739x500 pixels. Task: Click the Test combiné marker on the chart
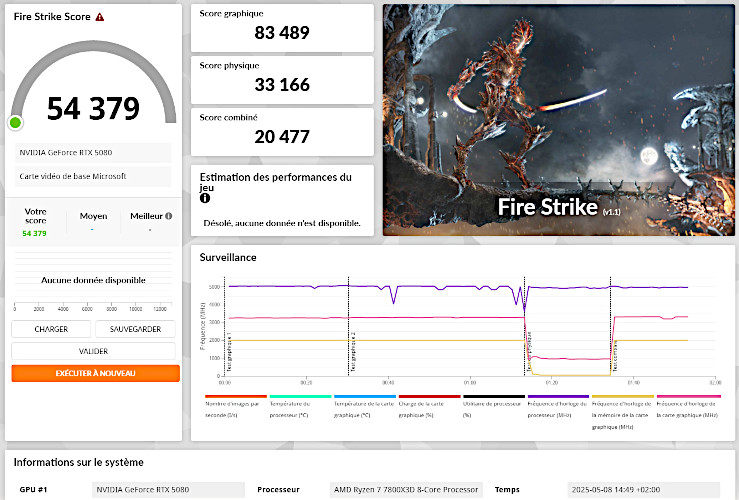coord(615,357)
